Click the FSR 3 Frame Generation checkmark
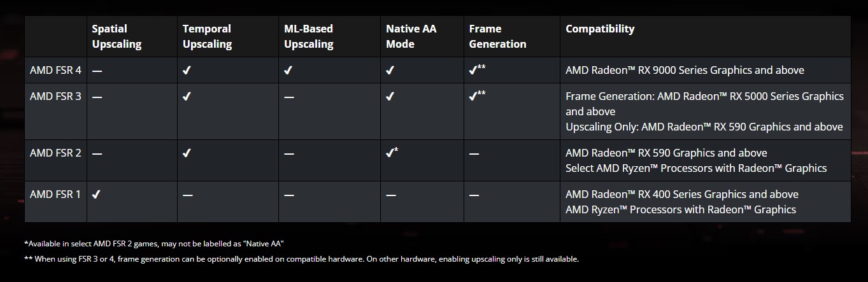Screen dimensions: 868x282 coord(473,97)
